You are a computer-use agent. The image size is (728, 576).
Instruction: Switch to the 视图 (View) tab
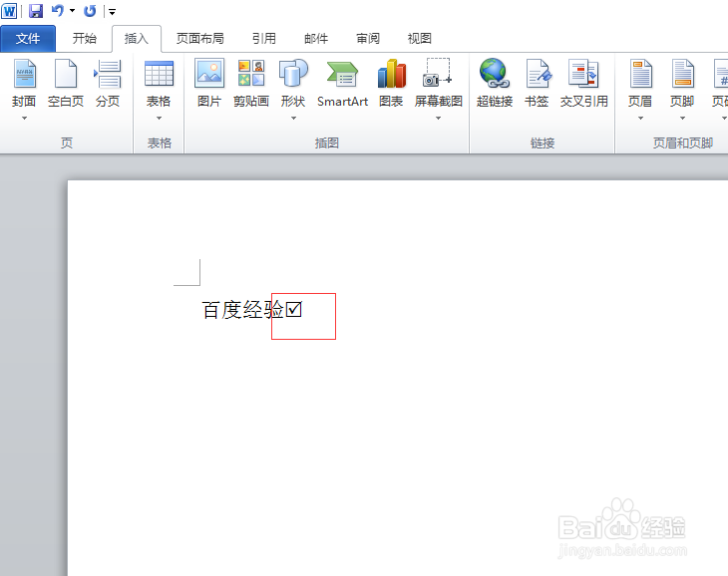click(x=420, y=38)
